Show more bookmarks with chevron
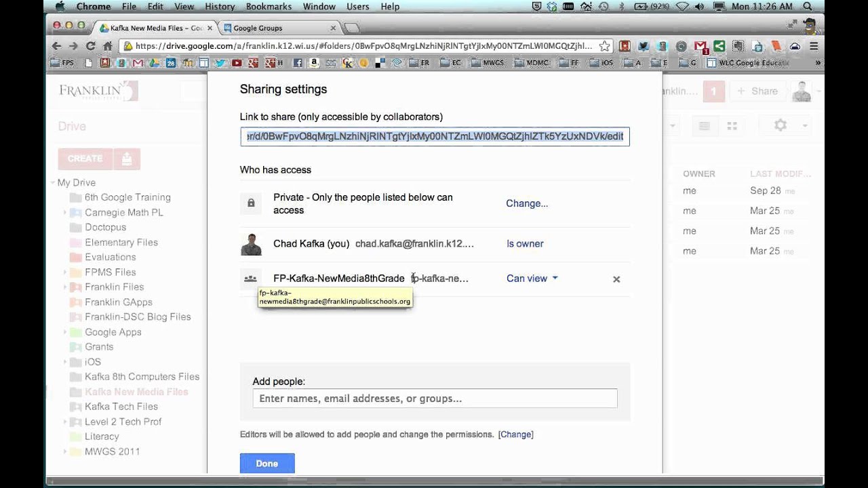This screenshot has width=868, height=488. click(x=818, y=63)
